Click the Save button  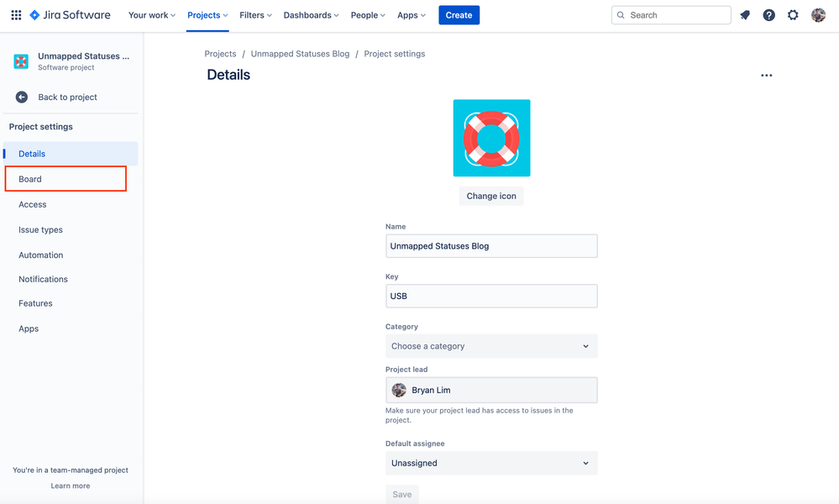pos(402,495)
